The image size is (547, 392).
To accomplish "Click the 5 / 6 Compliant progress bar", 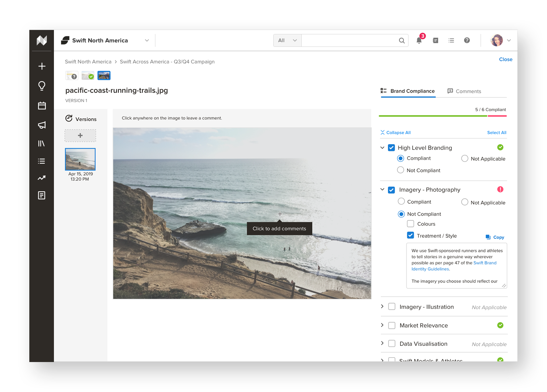I will coord(443,116).
